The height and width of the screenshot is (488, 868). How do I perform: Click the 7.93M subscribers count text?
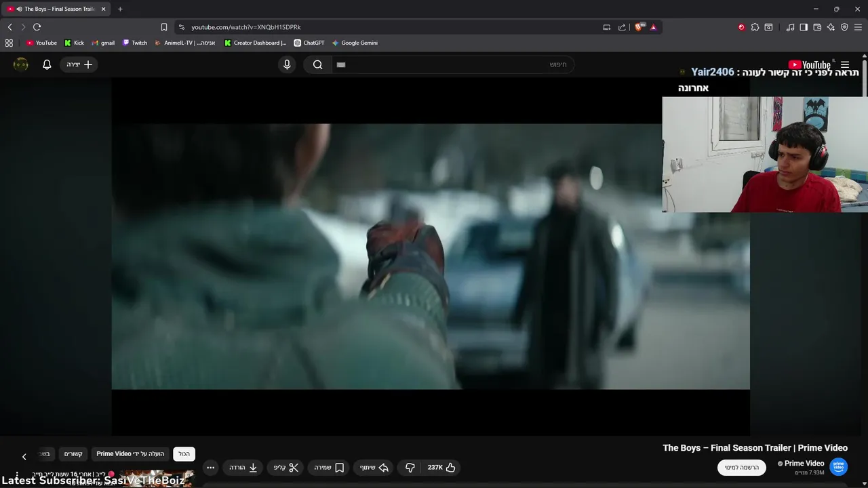(x=810, y=473)
